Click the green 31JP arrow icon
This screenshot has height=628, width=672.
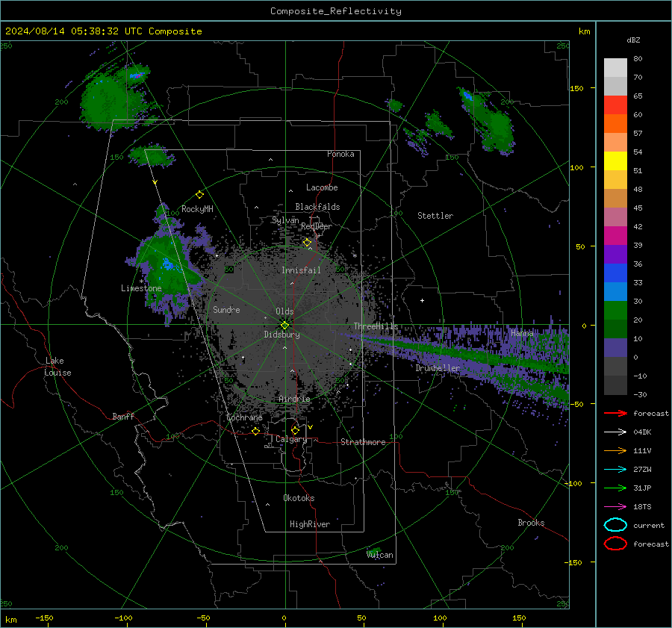615,488
